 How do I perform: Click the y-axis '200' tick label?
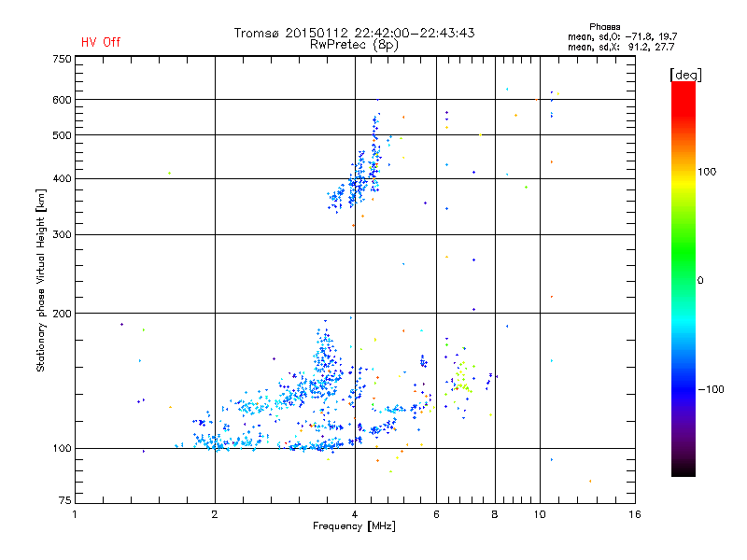pyautogui.click(x=62, y=314)
